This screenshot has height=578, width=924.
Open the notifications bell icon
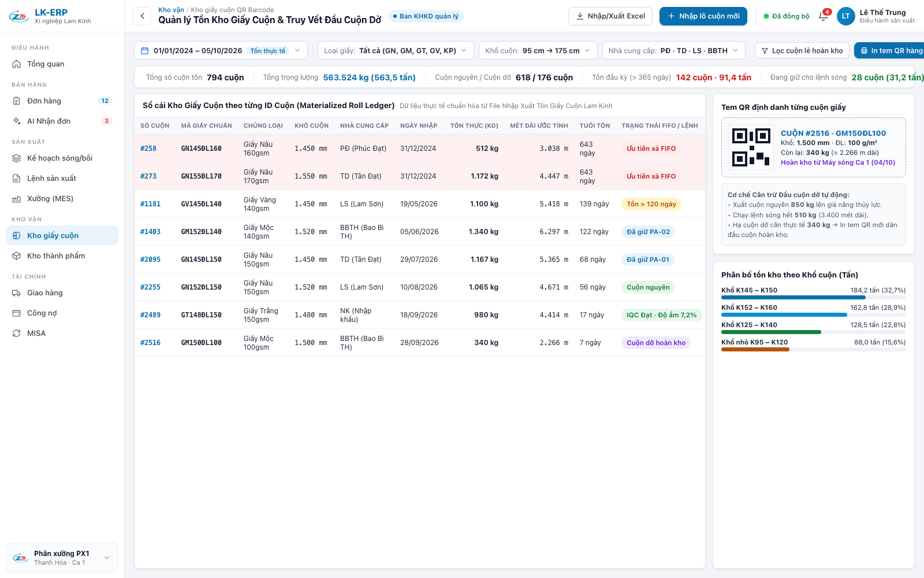tap(824, 16)
